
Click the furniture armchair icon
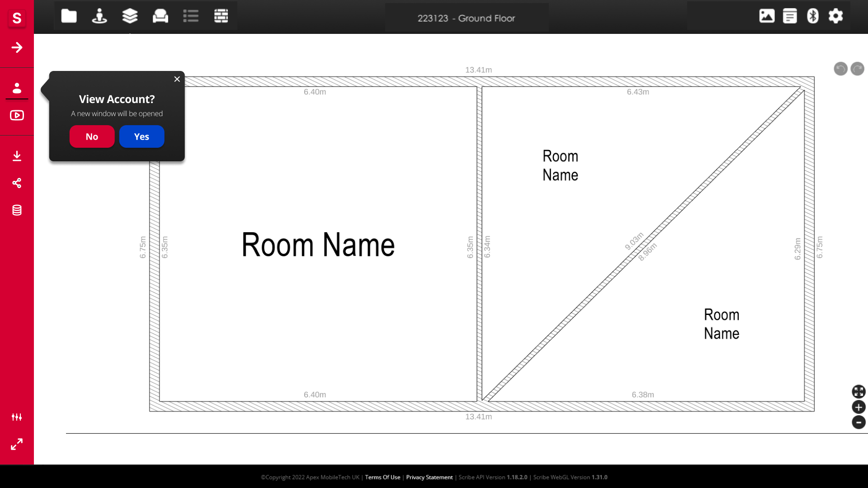160,16
